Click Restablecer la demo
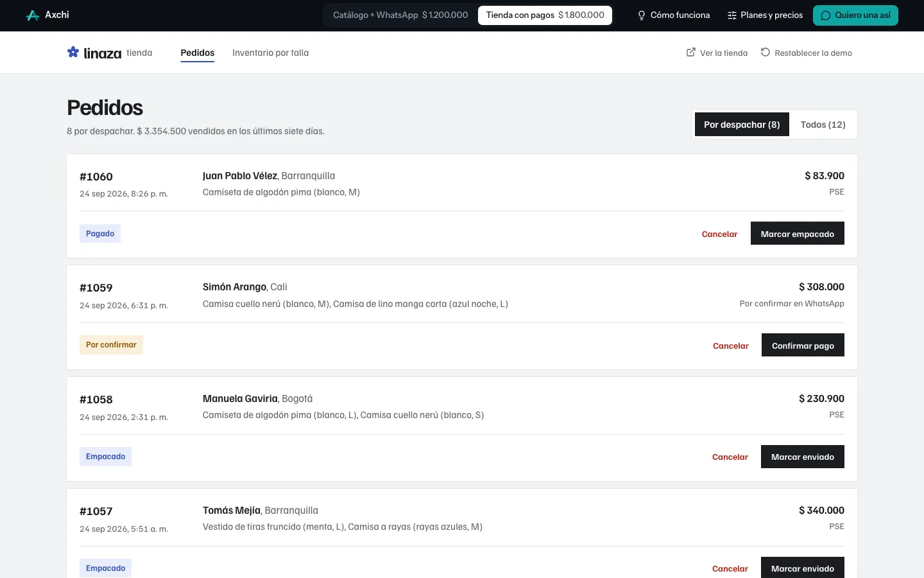924x578 pixels. (x=807, y=53)
